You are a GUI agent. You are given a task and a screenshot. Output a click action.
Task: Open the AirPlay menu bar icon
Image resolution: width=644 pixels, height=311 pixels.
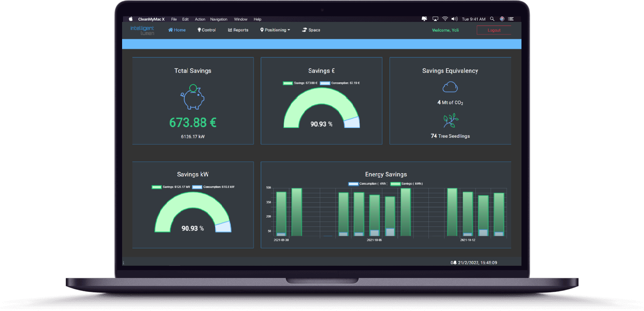pos(435,19)
